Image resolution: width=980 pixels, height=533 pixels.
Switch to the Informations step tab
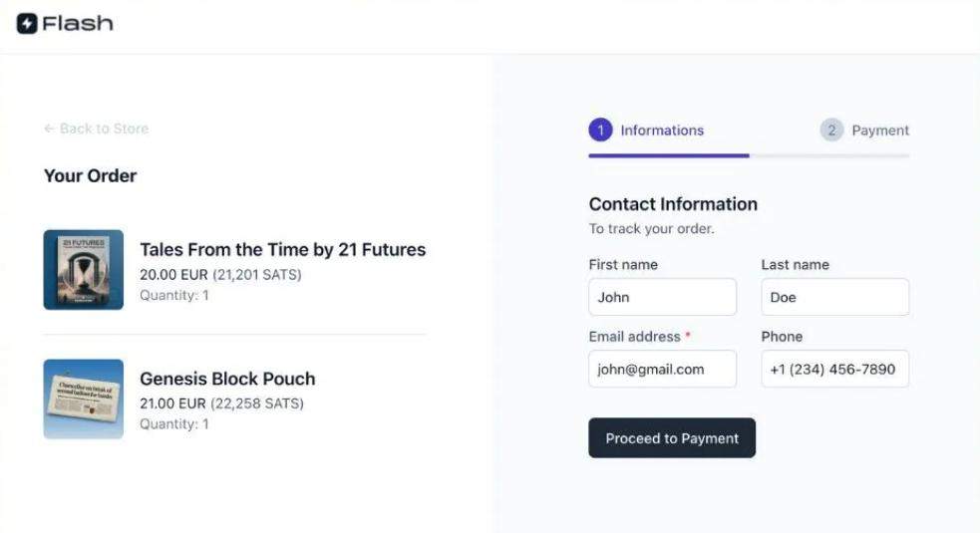click(x=662, y=131)
